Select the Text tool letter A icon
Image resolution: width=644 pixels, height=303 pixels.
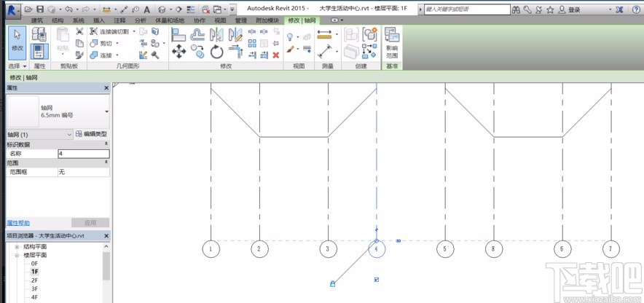146,9
